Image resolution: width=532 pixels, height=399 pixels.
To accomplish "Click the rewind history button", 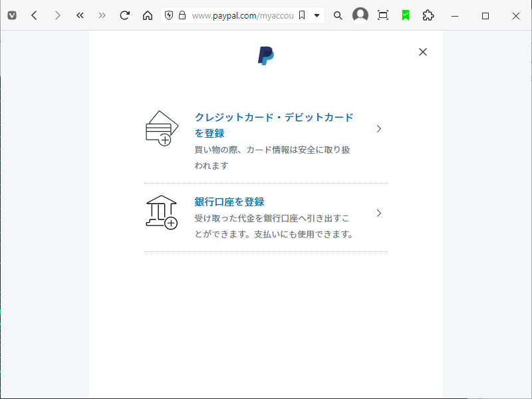I will pyautogui.click(x=80, y=15).
